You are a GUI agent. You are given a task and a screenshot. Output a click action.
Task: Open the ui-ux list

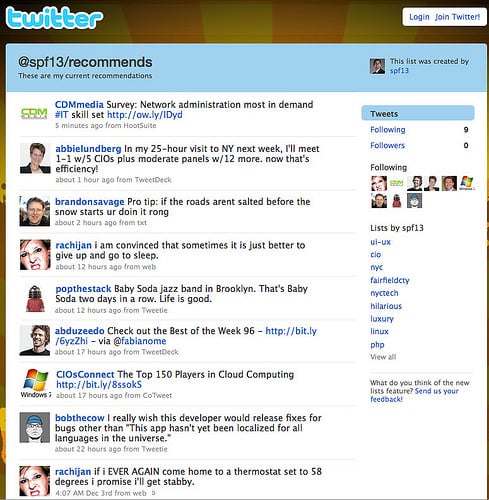[x=380, y=242]
